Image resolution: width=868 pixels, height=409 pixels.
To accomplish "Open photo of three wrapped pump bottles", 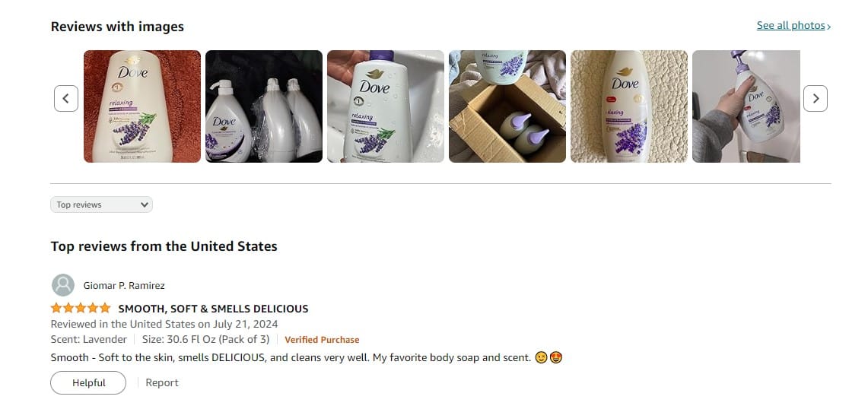I will point(264,106).
